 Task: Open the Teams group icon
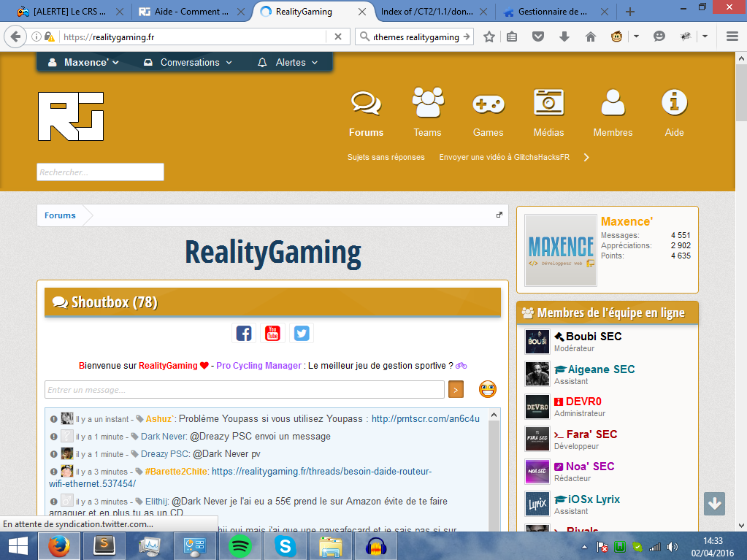[428, 102]
